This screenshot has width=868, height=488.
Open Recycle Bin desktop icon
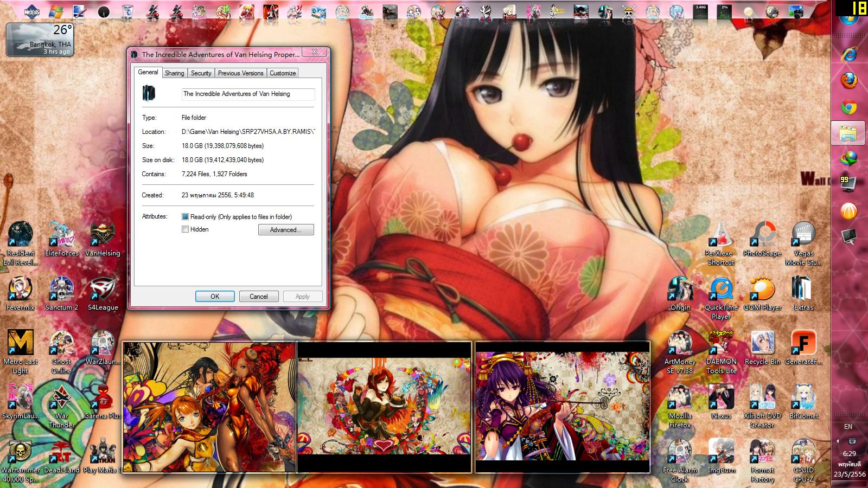(x=762, y=348)
